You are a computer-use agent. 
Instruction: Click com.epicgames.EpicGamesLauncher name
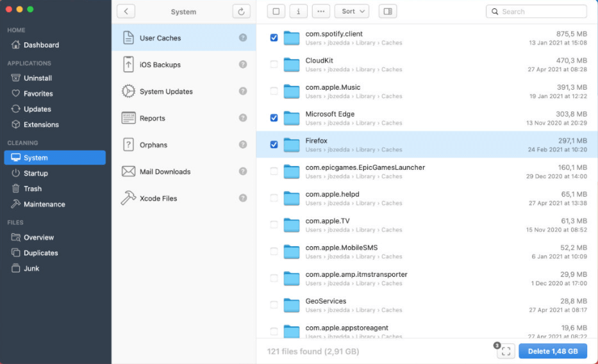pyautogui.click(x=365, y=167)
